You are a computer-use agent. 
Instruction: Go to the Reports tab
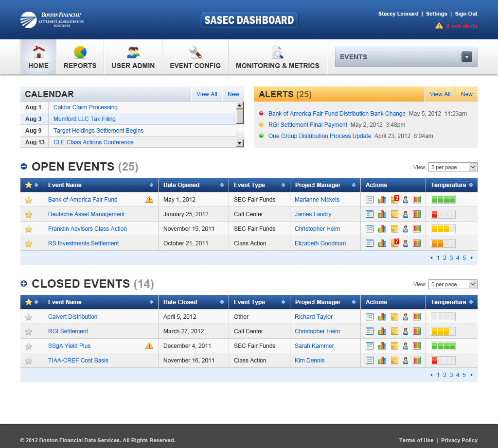pos(80,57)
